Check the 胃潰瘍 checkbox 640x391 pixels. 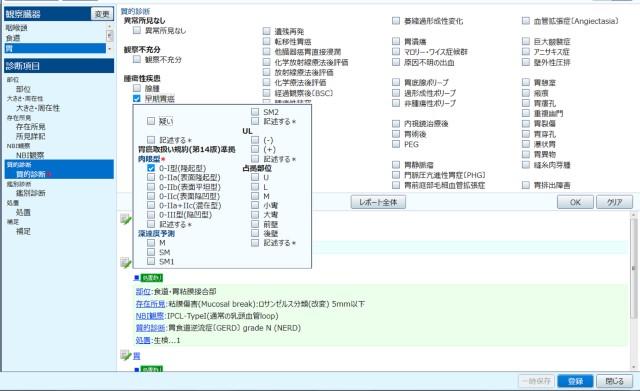(396, 41)
